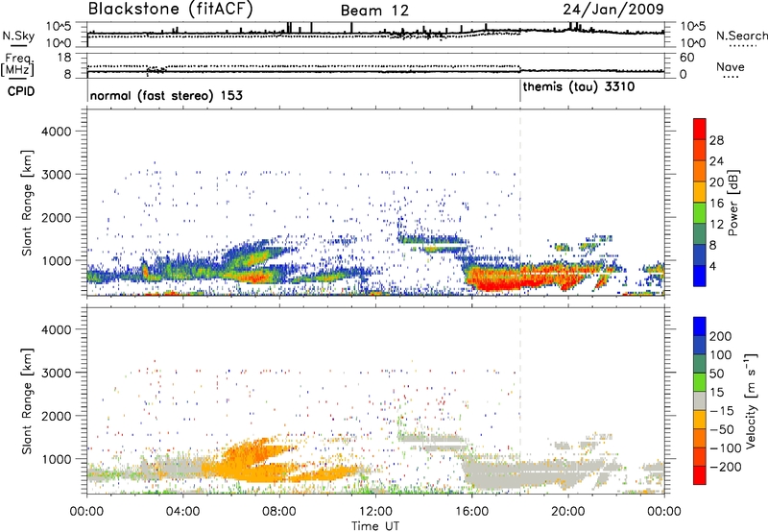This screenshot has height=532, width=768.
Task: Click the '20:00' time axis label
Action: click(x=568, y=512)
